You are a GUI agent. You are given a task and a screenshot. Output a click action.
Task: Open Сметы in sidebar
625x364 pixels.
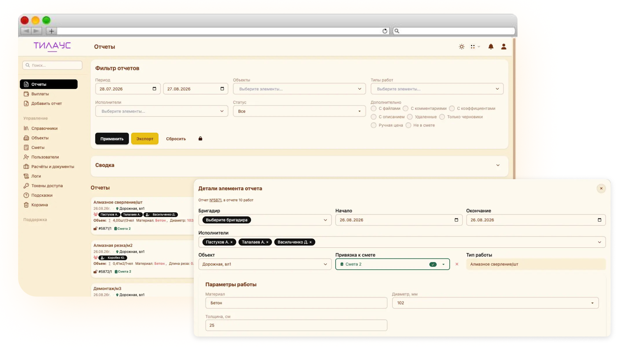click(x=38, y=147)
